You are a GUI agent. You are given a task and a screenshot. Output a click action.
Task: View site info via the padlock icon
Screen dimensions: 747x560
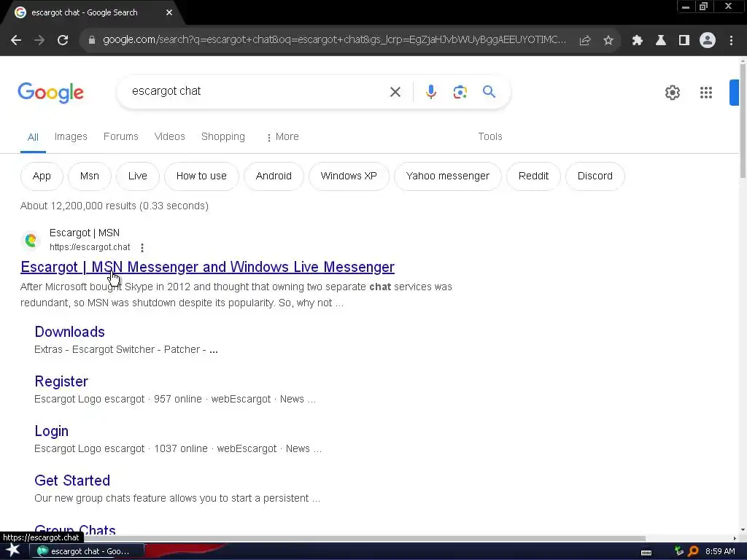coord(92,41)
